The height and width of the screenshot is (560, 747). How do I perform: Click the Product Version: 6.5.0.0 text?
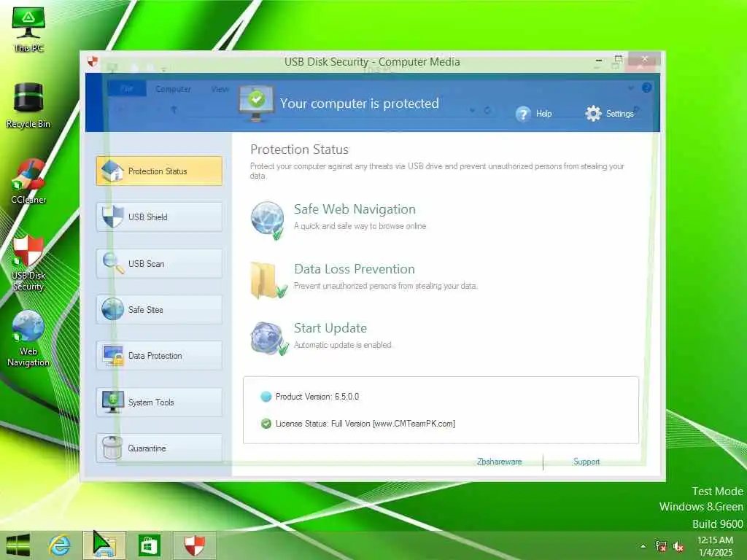pyautogui.click(x=317, y=396)
